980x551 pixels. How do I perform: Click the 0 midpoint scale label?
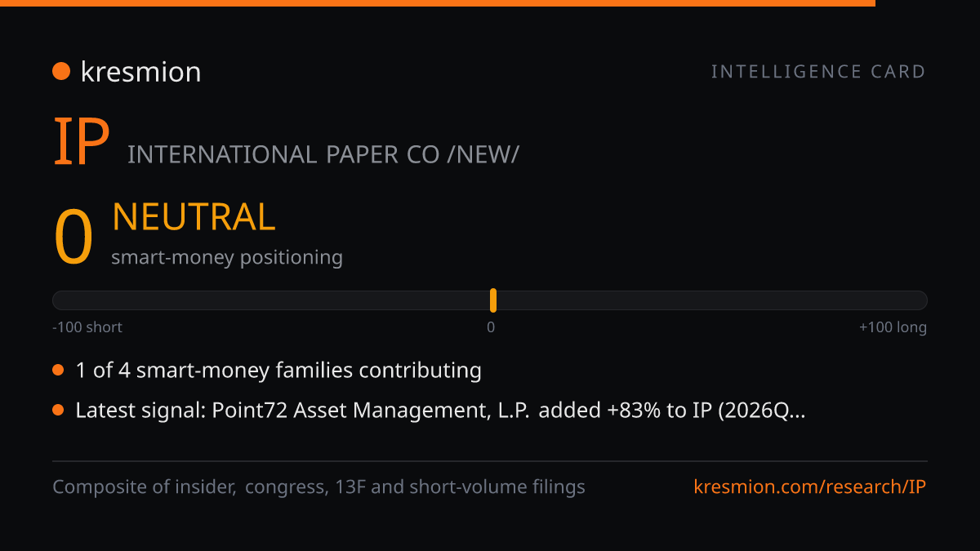click(x=491, y=327)
